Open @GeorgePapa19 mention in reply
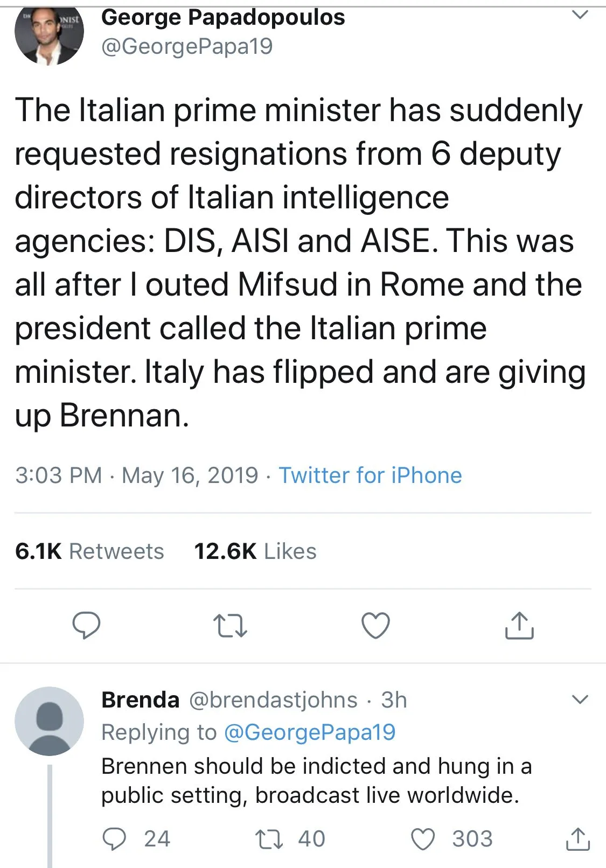 tap(309, 732)
